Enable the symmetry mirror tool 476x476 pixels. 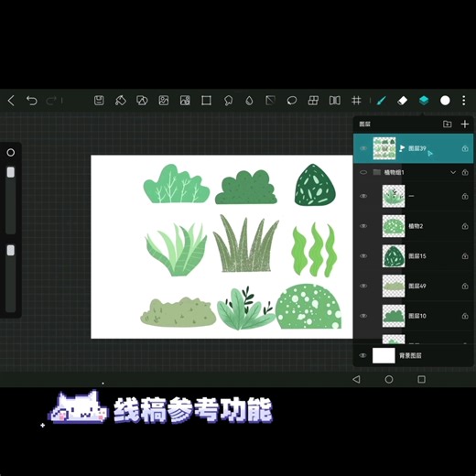[335, 101]
